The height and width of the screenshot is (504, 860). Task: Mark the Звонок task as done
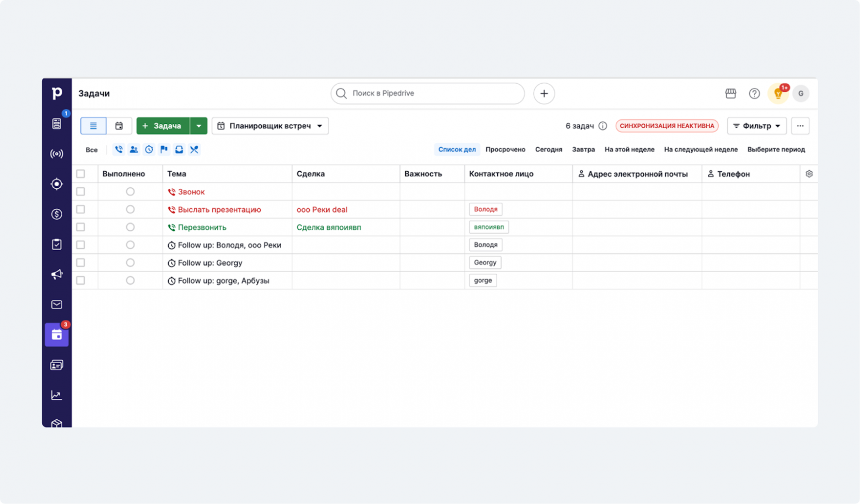click(x=130, y=191)
